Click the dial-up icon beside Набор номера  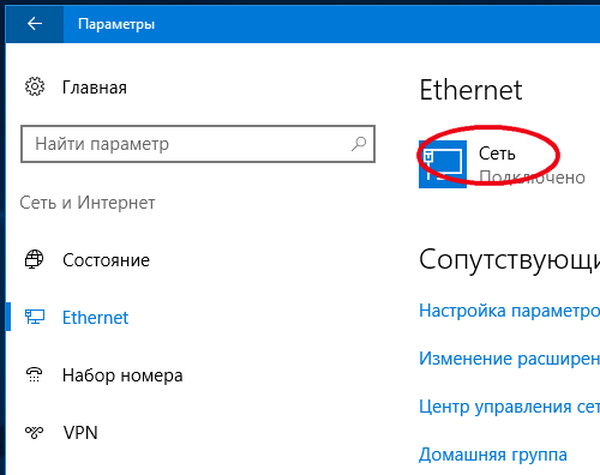pyautogui.click(x=36, y=376)
